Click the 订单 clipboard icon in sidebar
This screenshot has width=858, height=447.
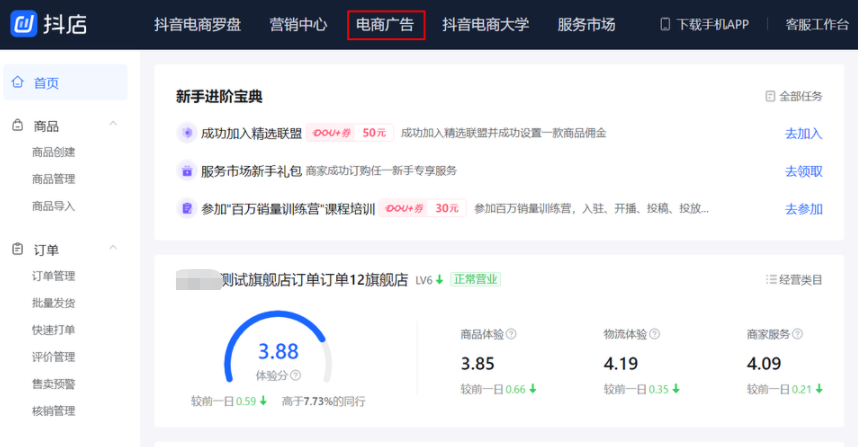coord(18,249)
